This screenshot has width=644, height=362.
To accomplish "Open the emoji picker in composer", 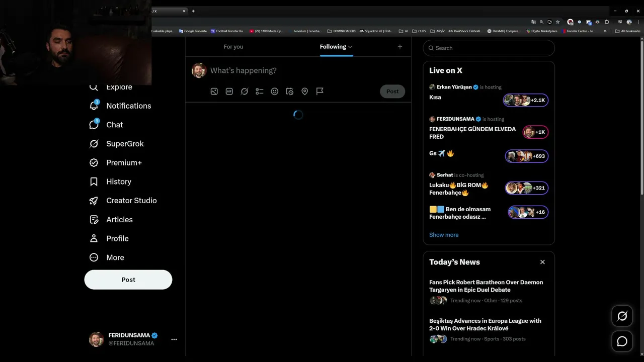I will click(275, 92).
